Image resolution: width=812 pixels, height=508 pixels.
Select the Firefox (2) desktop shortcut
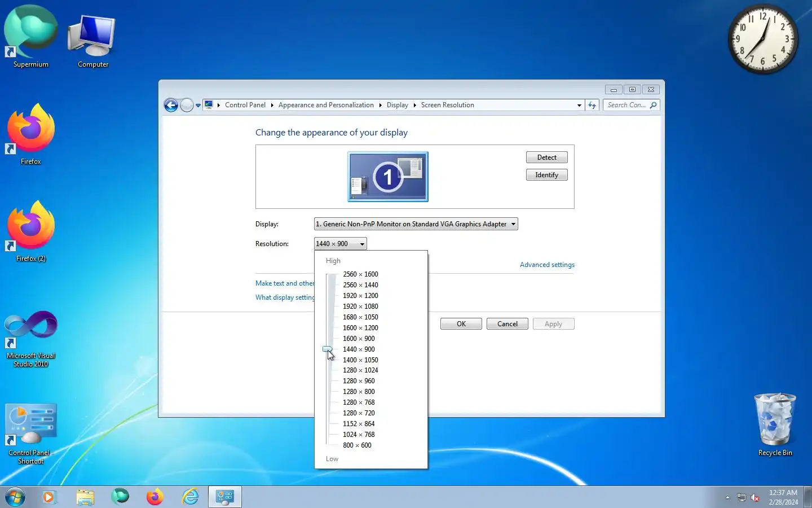click(x=31, y=231)
